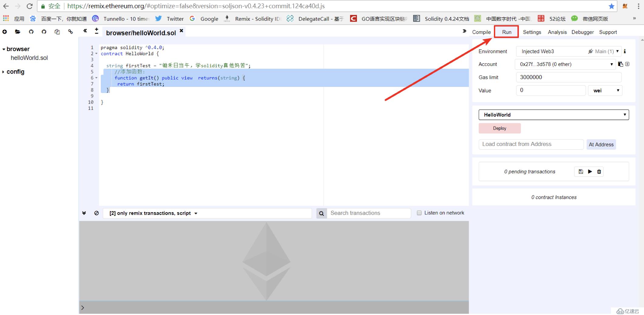Bookmark this page with the star icon
The width and height of the screenshot is (644, 315).
pos(611,6)
